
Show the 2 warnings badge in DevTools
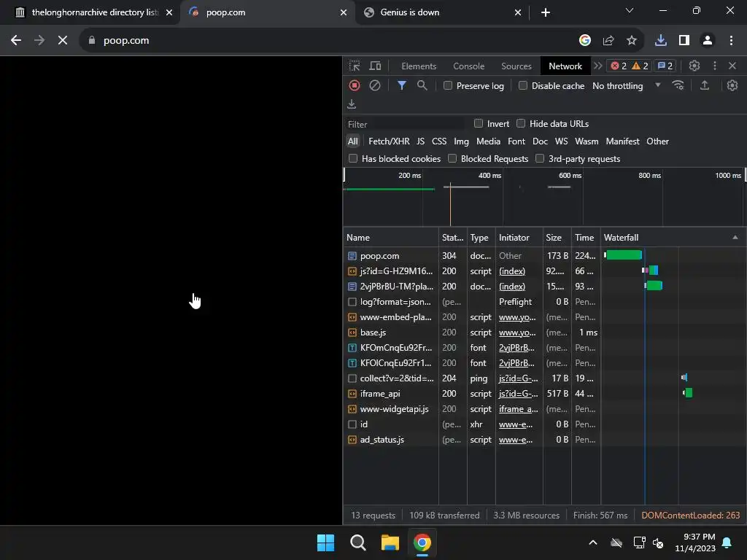(640, 66)
